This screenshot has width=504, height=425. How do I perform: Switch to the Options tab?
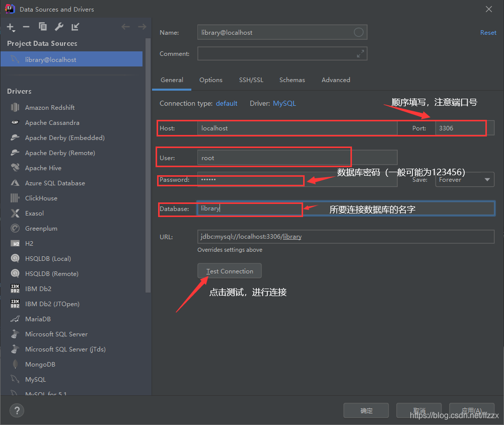point(211,80)
